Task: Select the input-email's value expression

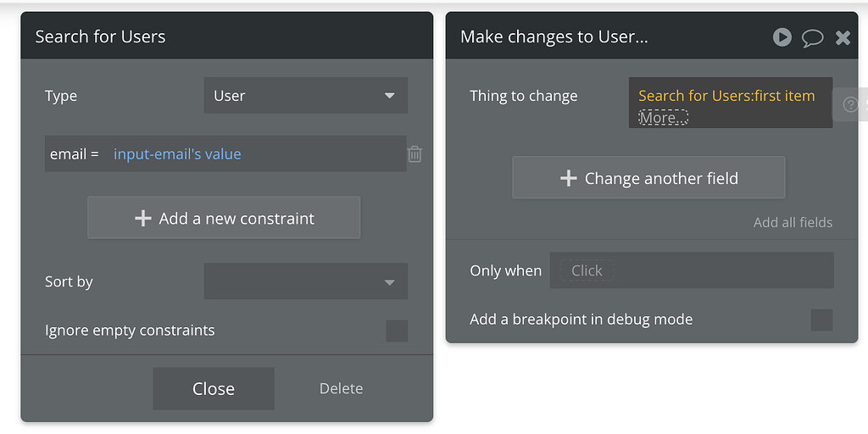Action: pos(177,154)
